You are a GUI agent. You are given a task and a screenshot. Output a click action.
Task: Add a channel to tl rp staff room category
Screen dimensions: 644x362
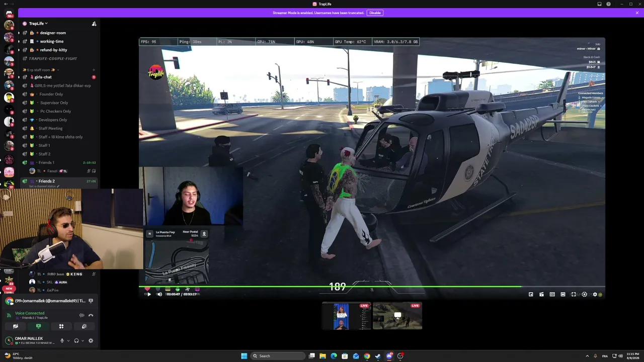[94, 70]
